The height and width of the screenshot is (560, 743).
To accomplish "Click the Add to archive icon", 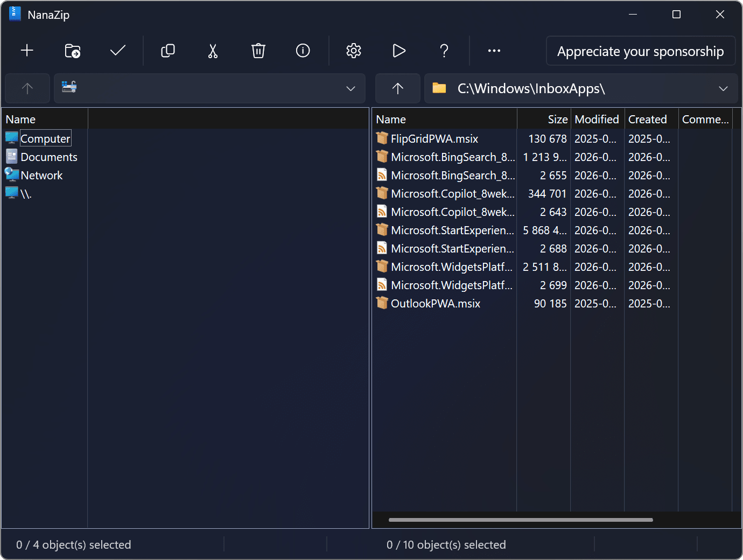I will [x=26, y=51].
